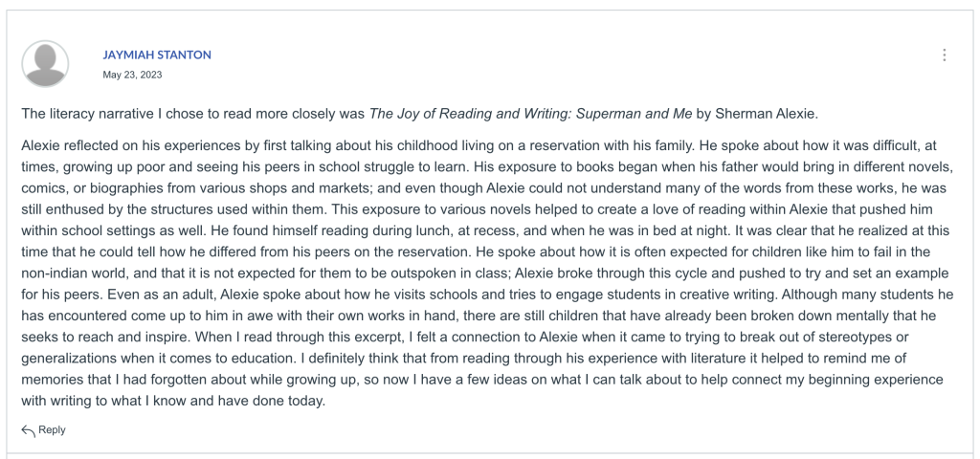Open the three-dot options menu on the post
The width and height of the screenshot is (980, 459).
click(944, 55)
